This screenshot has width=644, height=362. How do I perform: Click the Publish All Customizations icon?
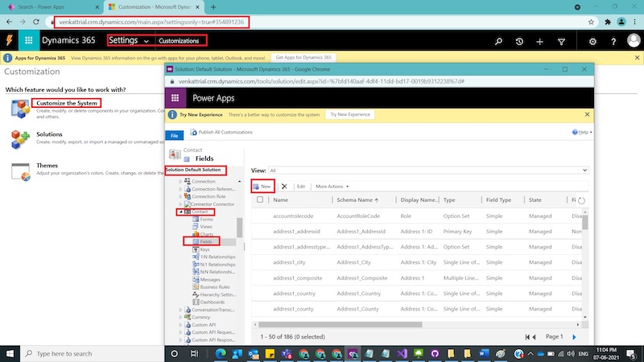click(x=193, y=132)
